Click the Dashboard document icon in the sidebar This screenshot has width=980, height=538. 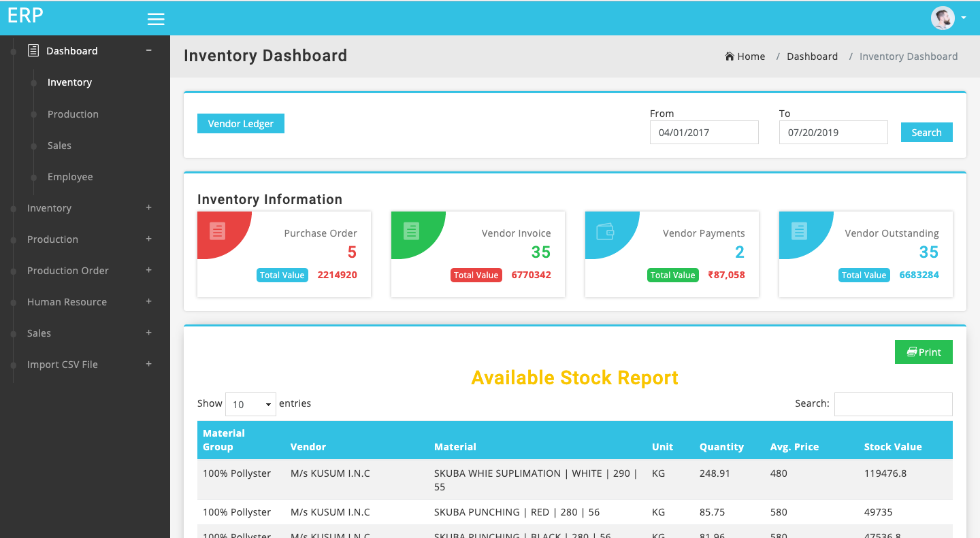pyautogui.click(x=33, y=50)
